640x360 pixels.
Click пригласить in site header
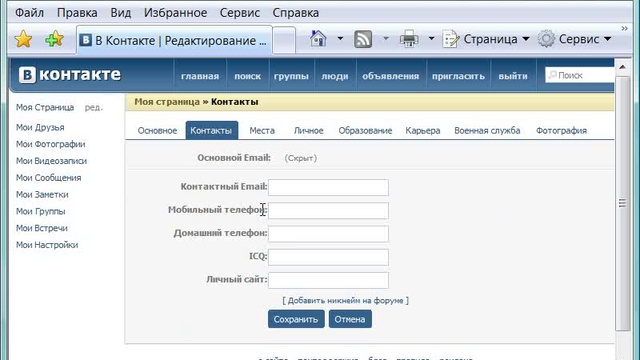click(458, 76)
